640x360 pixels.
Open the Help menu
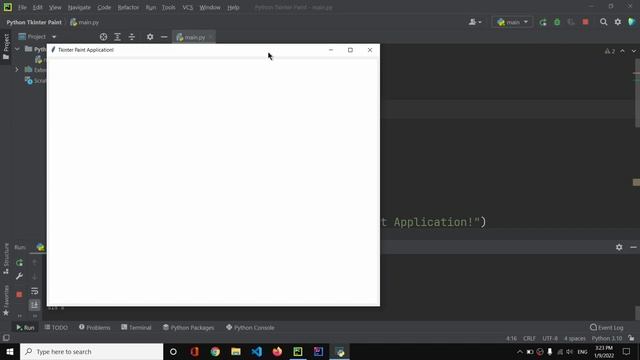click(233, 7)
